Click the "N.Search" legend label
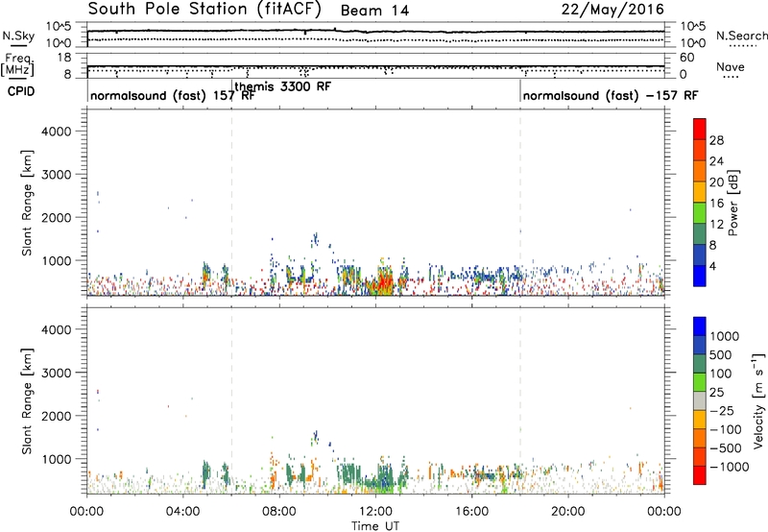The image size is (768, 532). click(x=741, y=36)
